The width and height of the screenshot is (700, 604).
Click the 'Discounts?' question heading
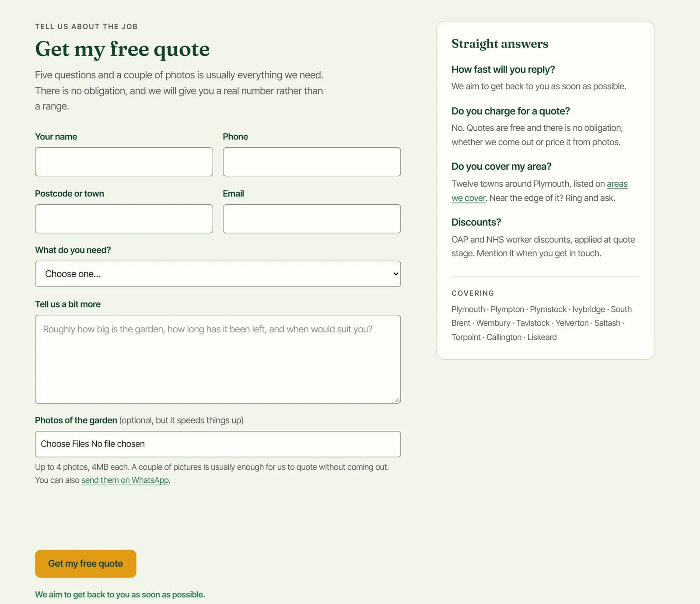476,222
